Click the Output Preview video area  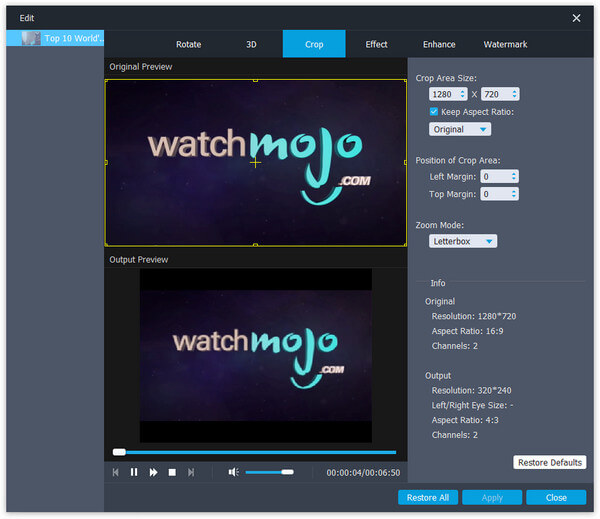(256, 356)
